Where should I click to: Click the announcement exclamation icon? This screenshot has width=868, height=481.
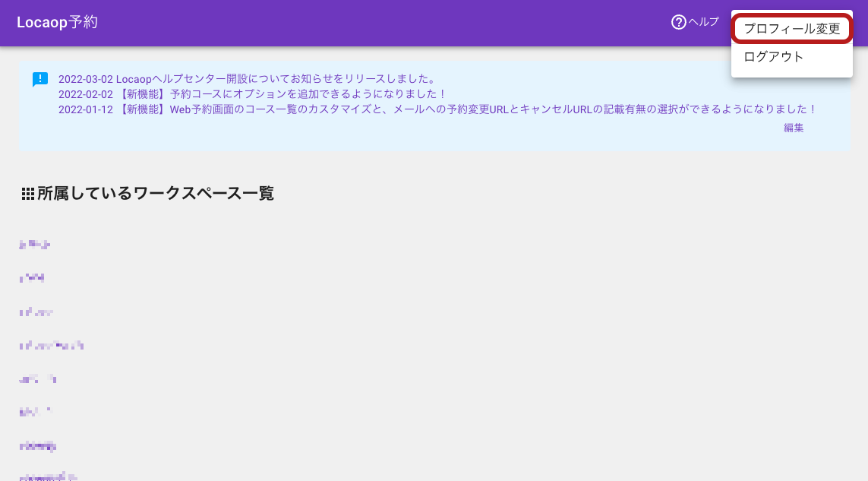tap(39, 80)
